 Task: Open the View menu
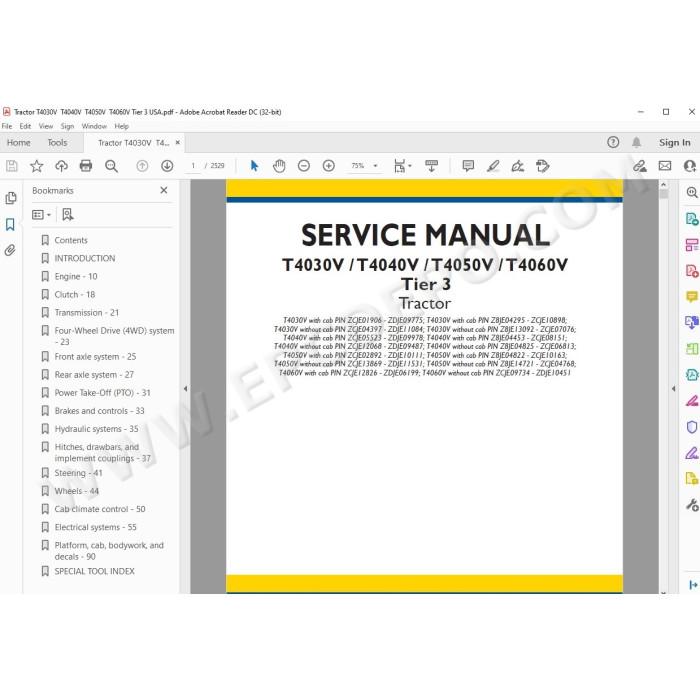point(46,126)
